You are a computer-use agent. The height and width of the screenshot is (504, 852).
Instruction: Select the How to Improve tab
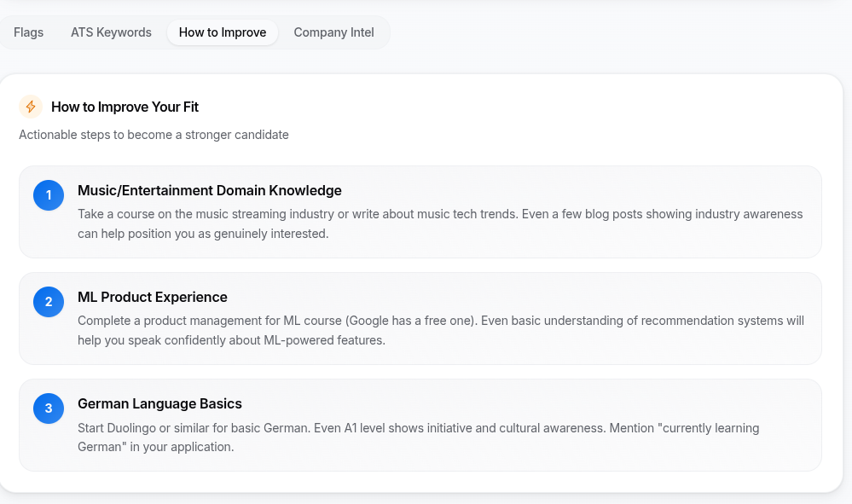(223, 32)
